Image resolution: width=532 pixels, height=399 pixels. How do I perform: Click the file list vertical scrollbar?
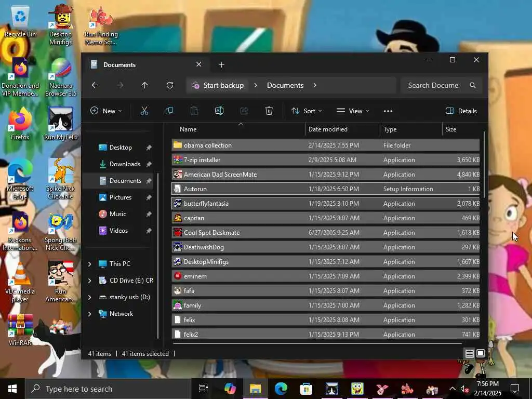(x=484, y=165)
